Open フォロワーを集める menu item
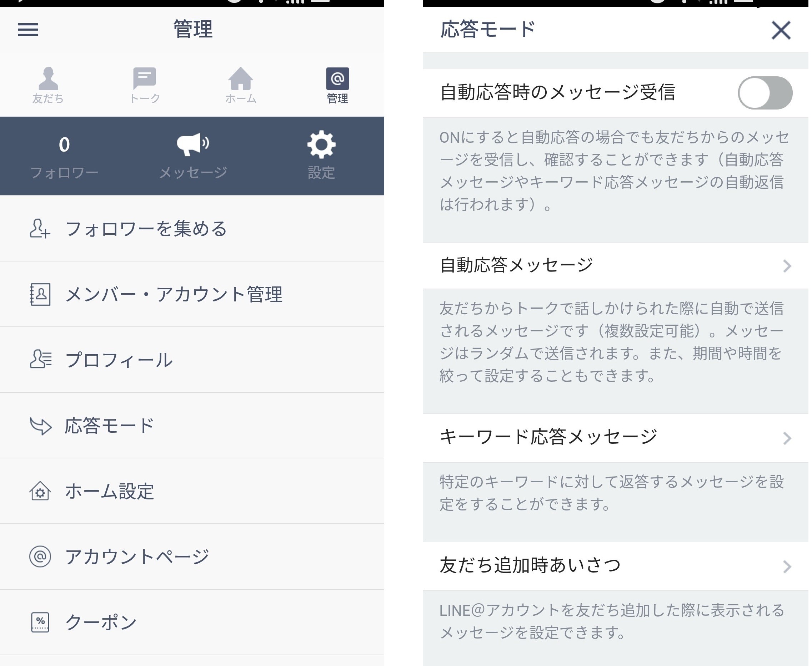Screen dimensions: 812x666 (x=146, y=229)
